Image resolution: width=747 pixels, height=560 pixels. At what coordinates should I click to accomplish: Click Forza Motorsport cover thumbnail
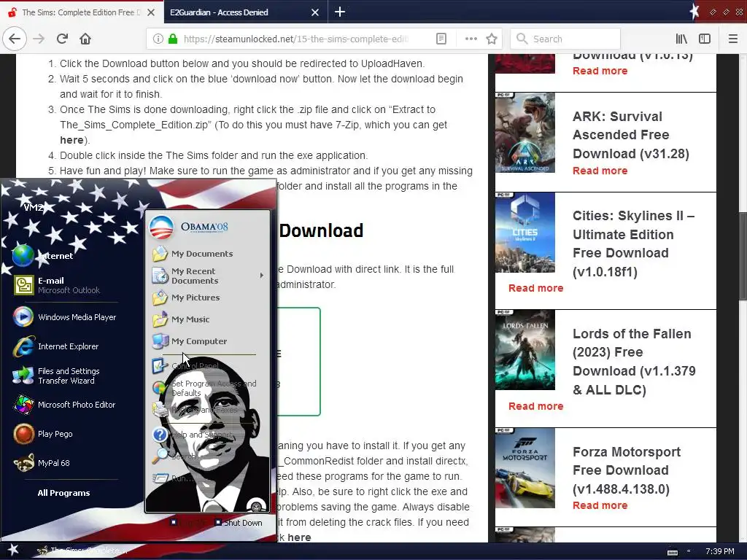coord(525,468)
